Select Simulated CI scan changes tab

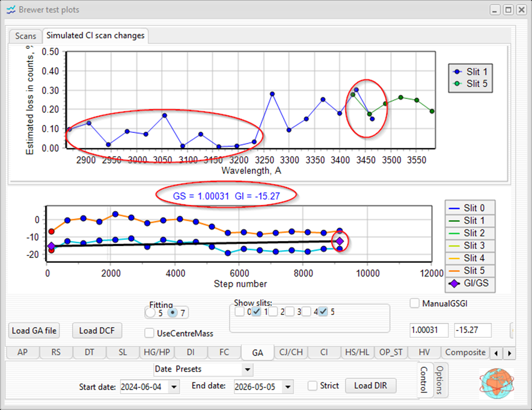[x=96, y=35]
